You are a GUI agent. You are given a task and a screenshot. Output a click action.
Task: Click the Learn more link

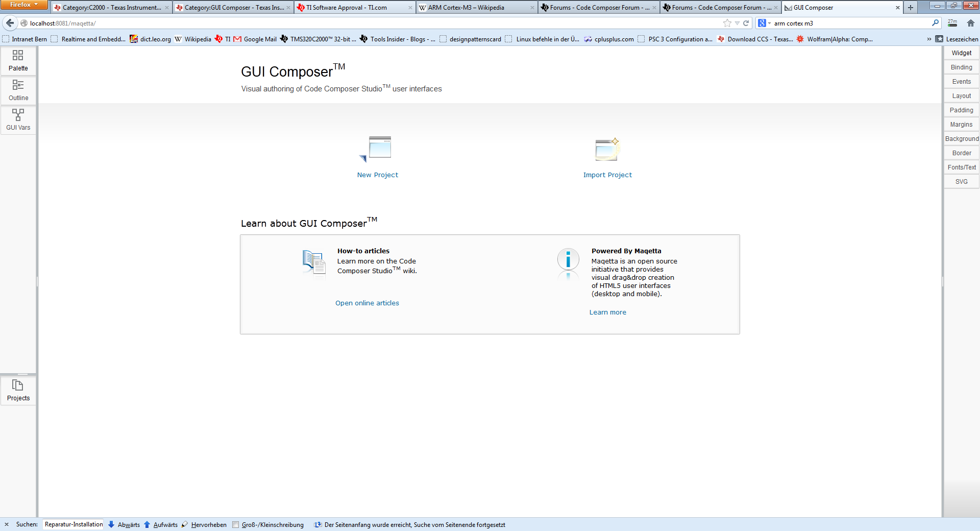(x=607, y=312)
